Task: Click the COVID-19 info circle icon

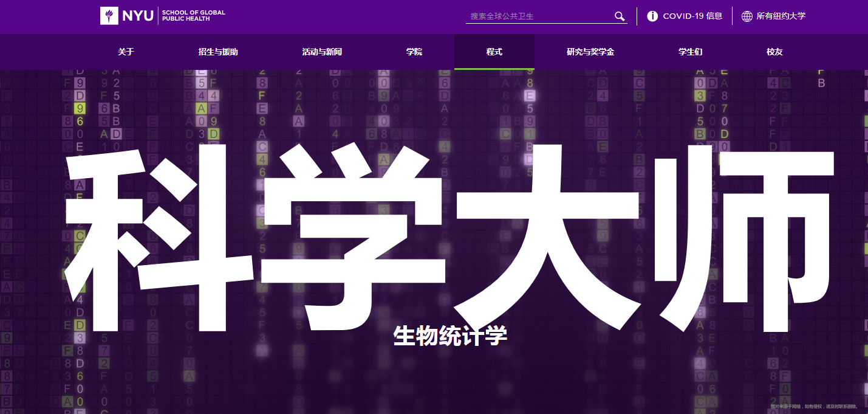Action: [652, 16]
